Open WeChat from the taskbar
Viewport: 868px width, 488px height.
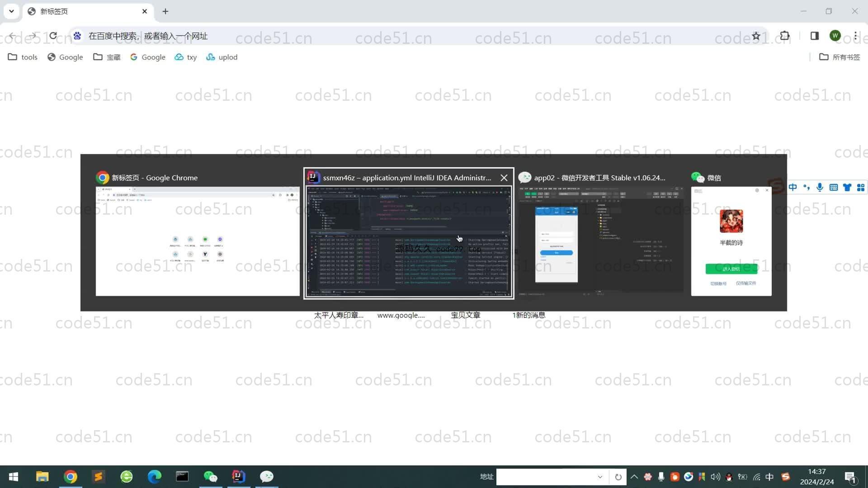[211, 477]
